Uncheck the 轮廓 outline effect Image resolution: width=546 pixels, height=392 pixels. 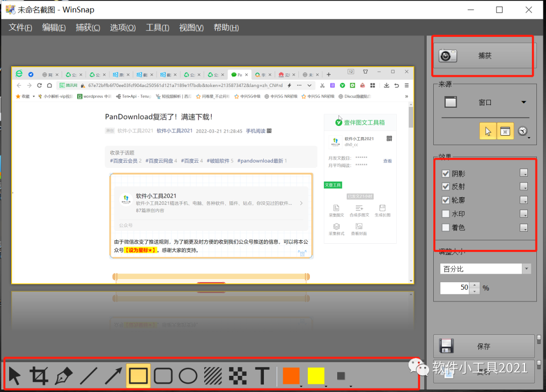tap(445, 200)
